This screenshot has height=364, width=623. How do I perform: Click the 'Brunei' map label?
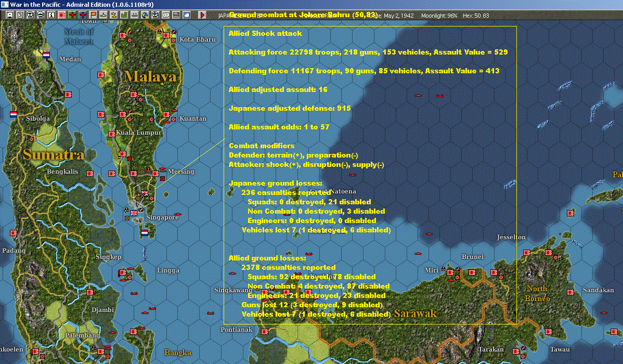(x=472, y=257)
